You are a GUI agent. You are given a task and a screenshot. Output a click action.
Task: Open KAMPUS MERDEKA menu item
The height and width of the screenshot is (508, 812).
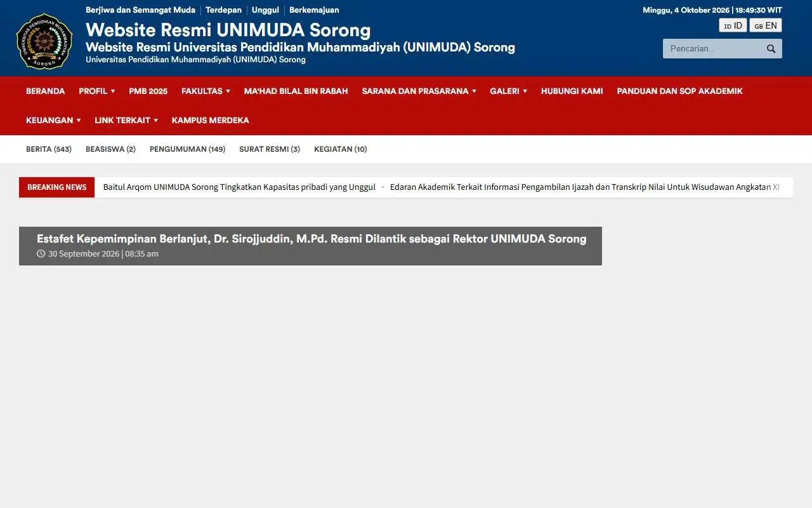(210, 120)
